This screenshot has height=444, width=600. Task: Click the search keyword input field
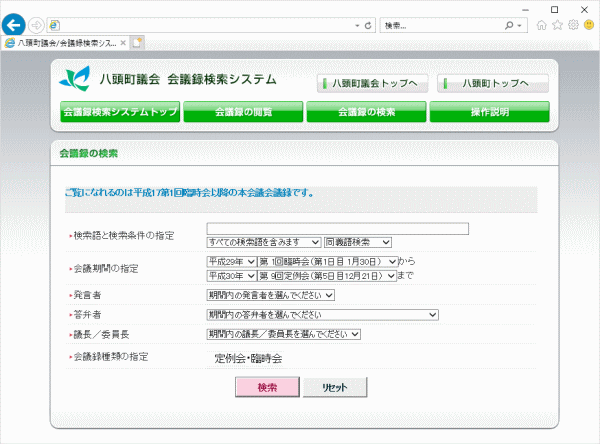[x=338, y=229]
